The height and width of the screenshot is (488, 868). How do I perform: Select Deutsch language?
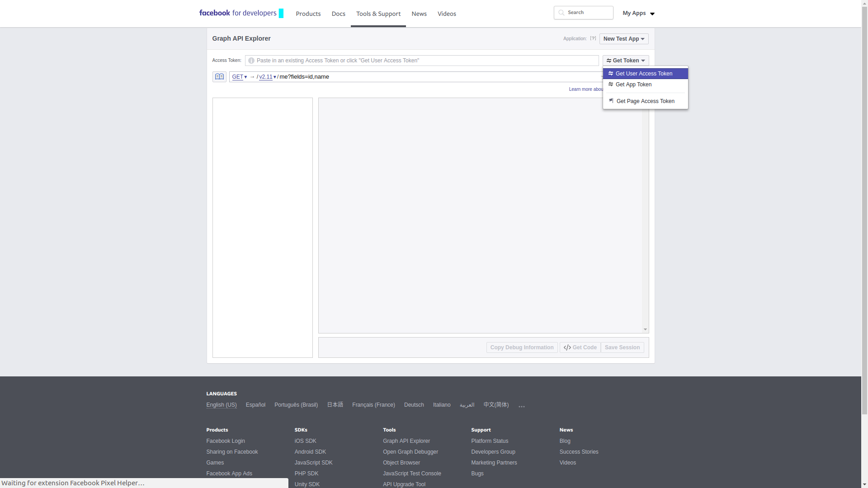[414, 405]
